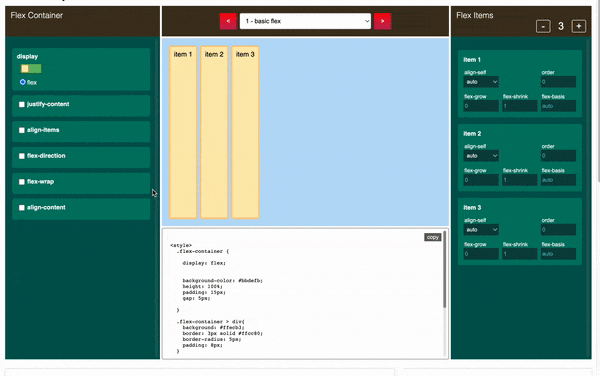Click the code panel scrollbar

[x=445, y=269]
